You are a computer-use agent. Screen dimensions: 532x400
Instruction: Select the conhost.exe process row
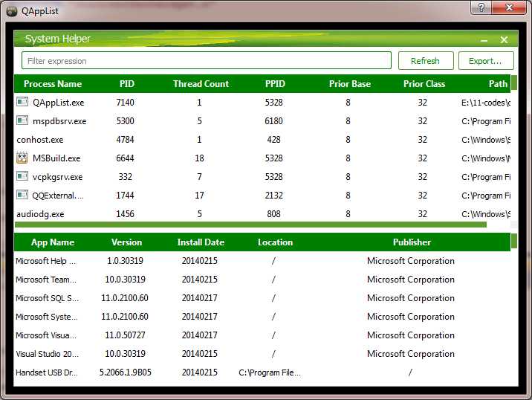pyautogui.click(x=262, y=140)
